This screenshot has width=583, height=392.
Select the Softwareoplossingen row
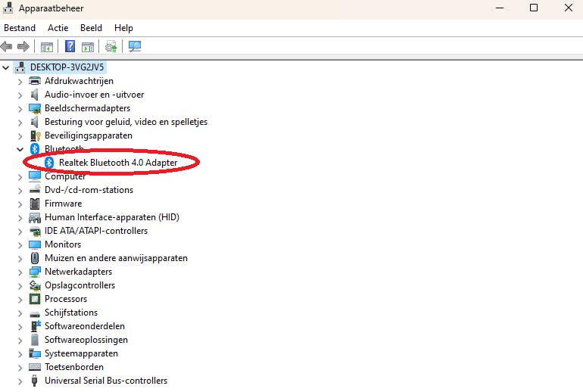tap(86, 340)
